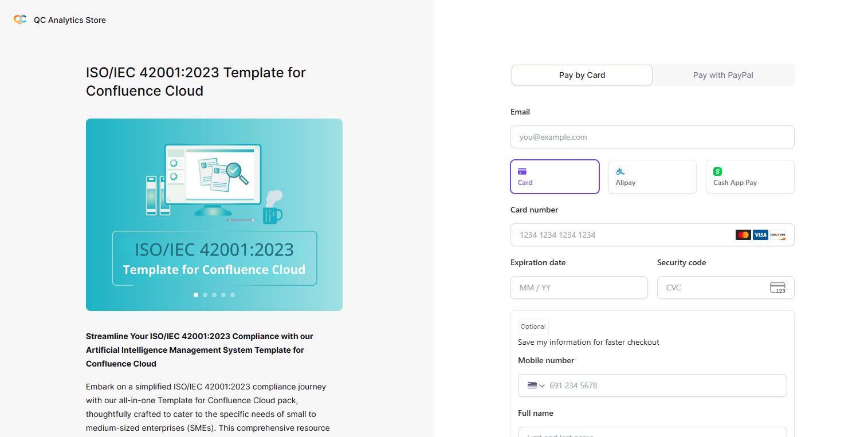The width and height of the screenshot is (868, 437).
Task: Go to the second carousel slide dot
Action: (x=205, y=295)
